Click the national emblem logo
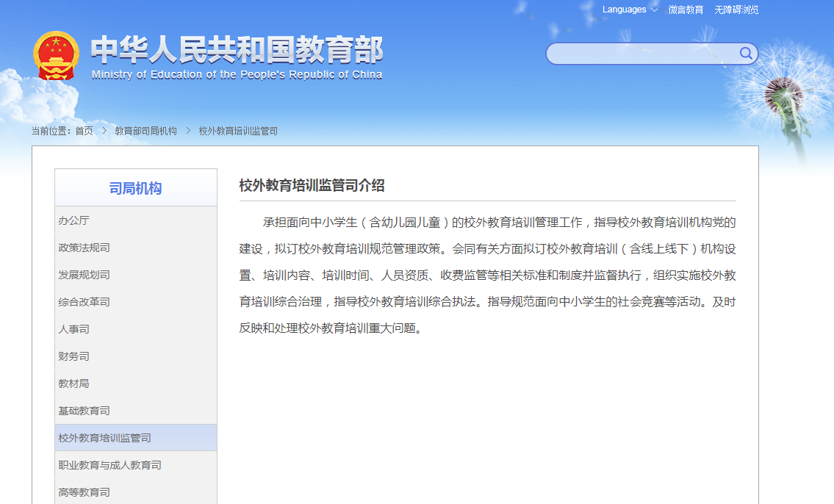Image resolution: width=834 pixels, height=504 pixels. [x=56, y=56]
